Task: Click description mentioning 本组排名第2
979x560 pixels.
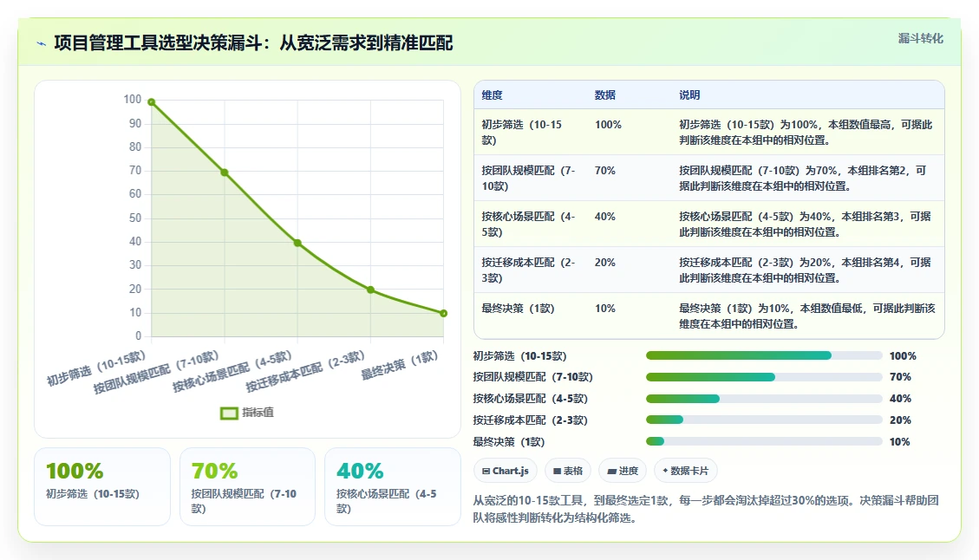Action: coord(803,178)
